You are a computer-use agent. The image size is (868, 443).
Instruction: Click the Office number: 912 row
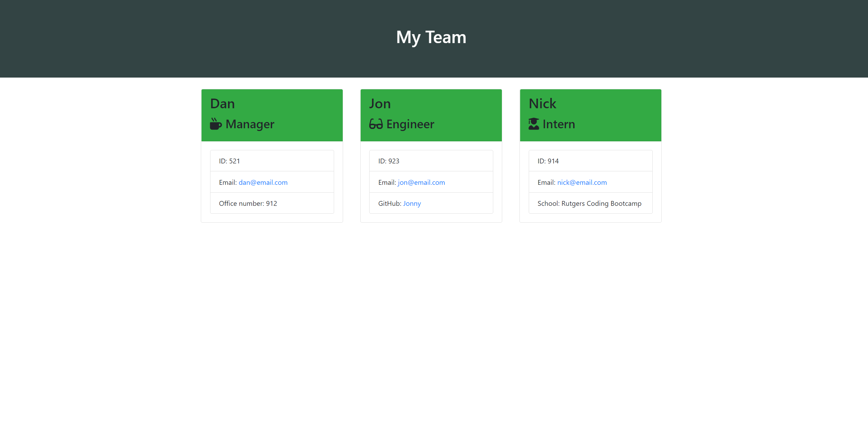click(x=272, y=203)
